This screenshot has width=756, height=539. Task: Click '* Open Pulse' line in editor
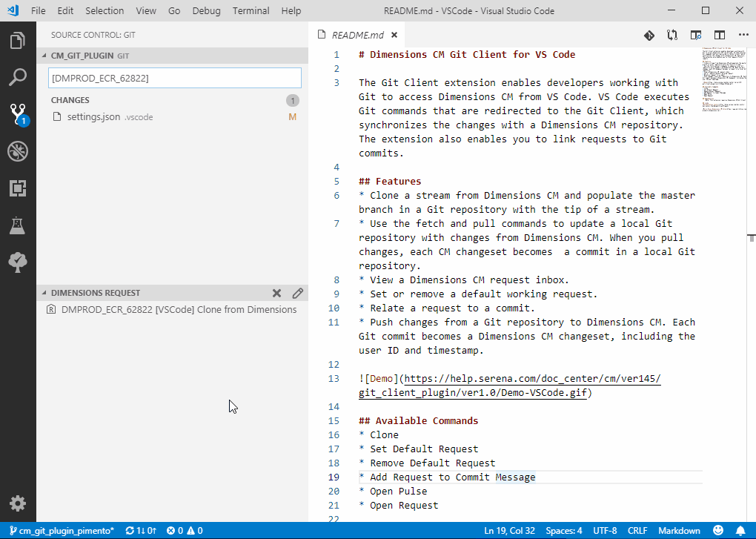(393, 492)
